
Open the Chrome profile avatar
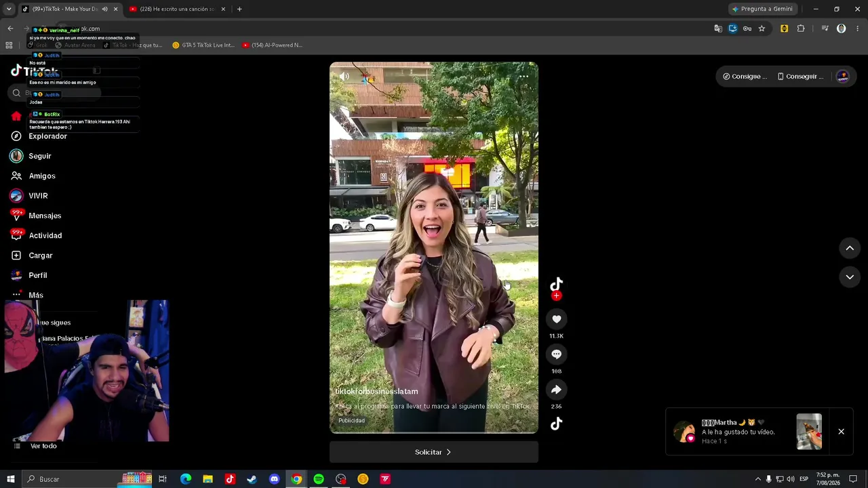[x=842, y=28]
